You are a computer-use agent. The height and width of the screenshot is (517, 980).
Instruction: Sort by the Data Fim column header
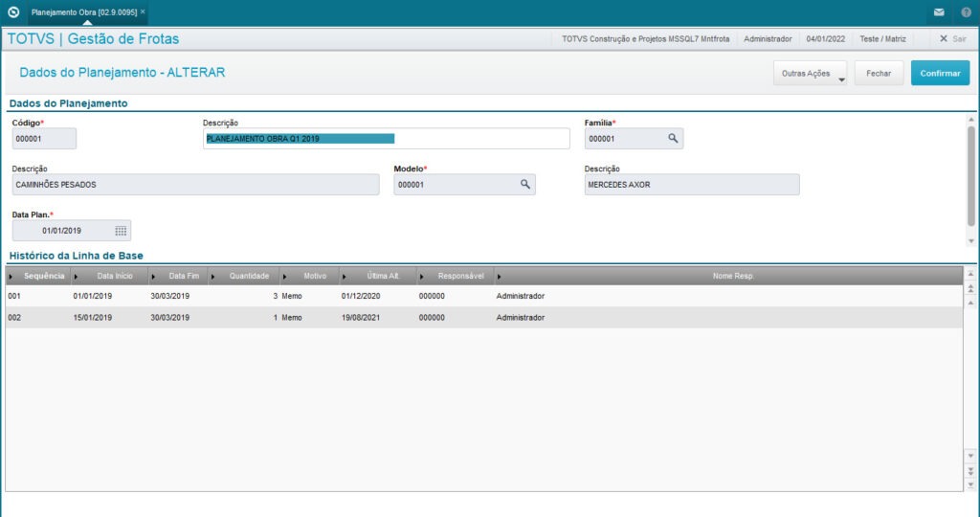tap(178, 276)
